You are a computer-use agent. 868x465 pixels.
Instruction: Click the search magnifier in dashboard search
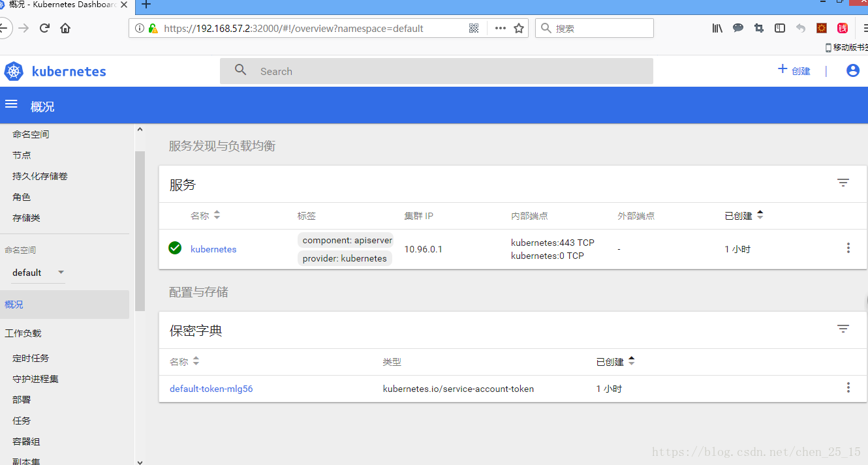tap(241, 70)
